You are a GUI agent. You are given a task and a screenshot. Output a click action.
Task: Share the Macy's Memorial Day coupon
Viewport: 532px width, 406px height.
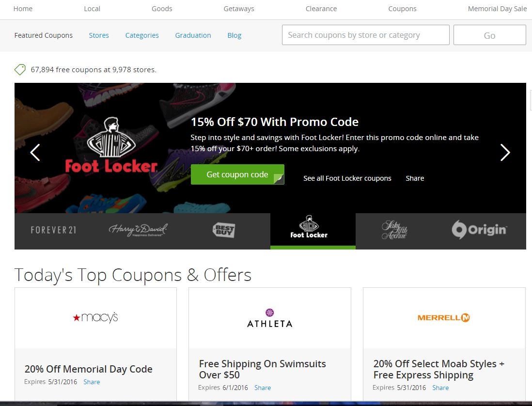(92, 382)
